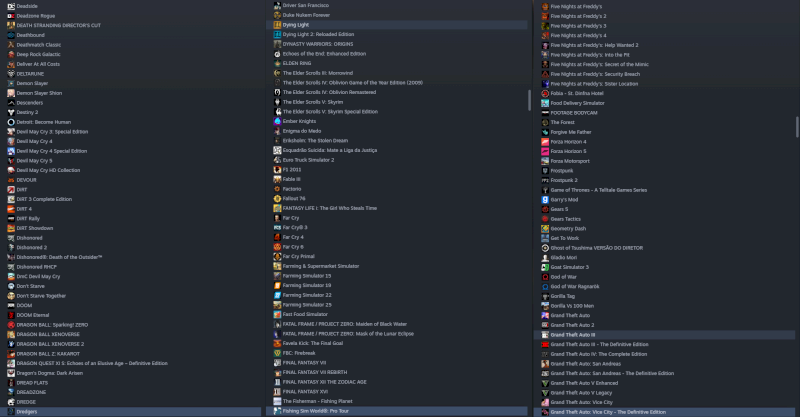Viewport: 800px width, 417px height.
Task: Click the Deep Rock Galactic game icon
Action: coord(11,55)
